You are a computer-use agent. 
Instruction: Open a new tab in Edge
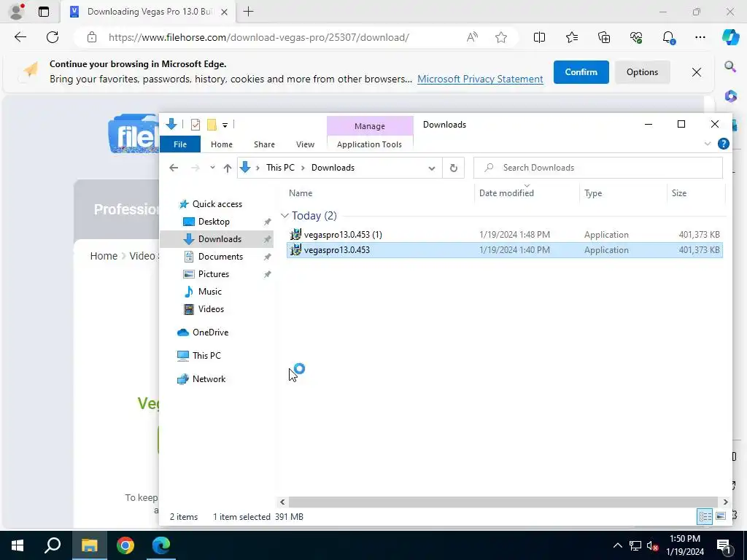click(x=248, y=12)
